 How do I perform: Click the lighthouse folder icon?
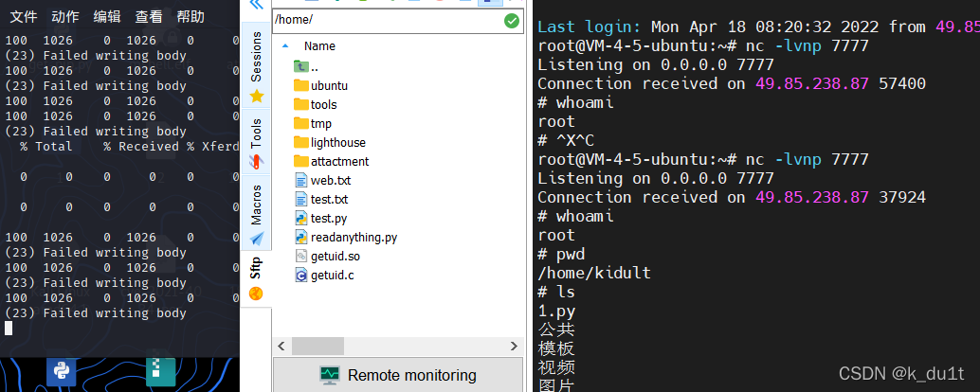click(x=301, y=142)
